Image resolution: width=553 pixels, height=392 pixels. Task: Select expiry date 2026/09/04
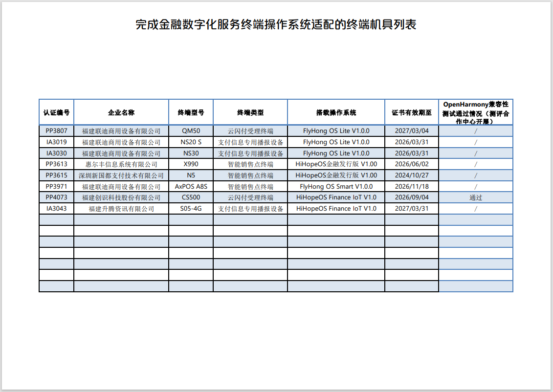tap(412, 197)
